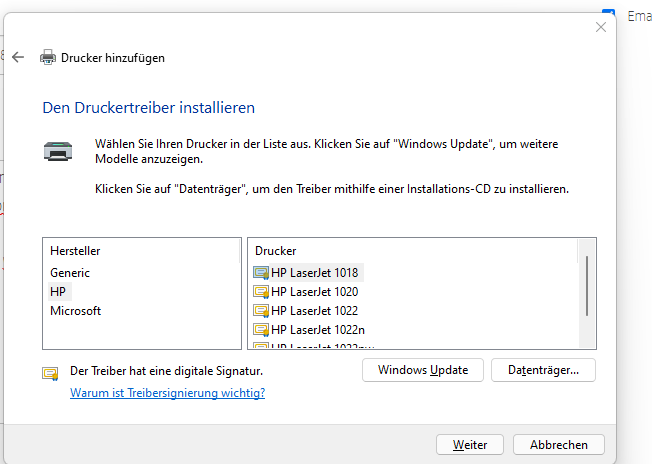Viewport: 652px width, 464px height.
Task: Click the HP LaserJet 1022n driver icon
Action: click(x=262, y=329)
